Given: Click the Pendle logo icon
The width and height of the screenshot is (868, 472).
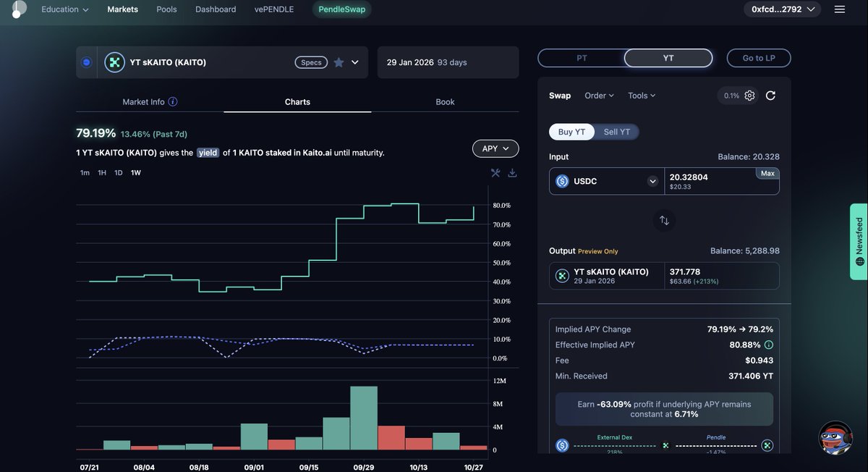Looking at the screenshot, I should click(x=19, y=9).
